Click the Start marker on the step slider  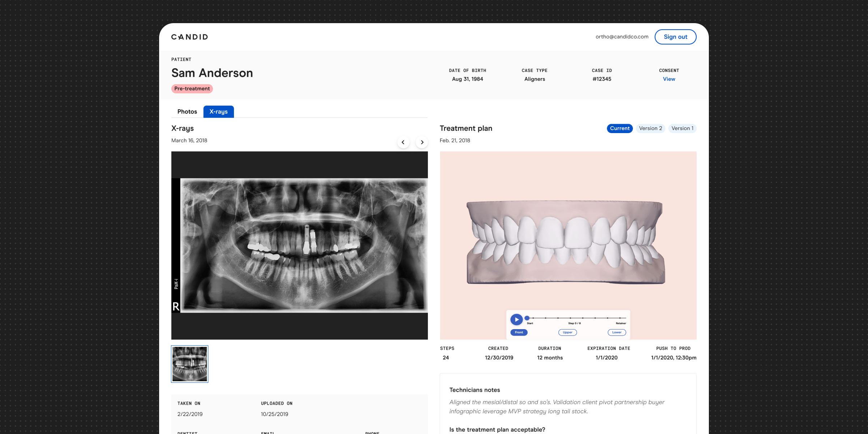point(528,317)
